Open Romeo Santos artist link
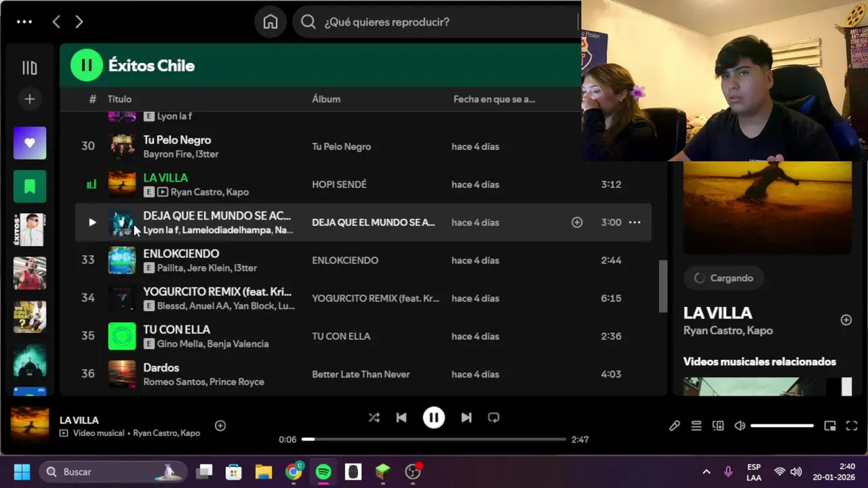 [174, 382]
